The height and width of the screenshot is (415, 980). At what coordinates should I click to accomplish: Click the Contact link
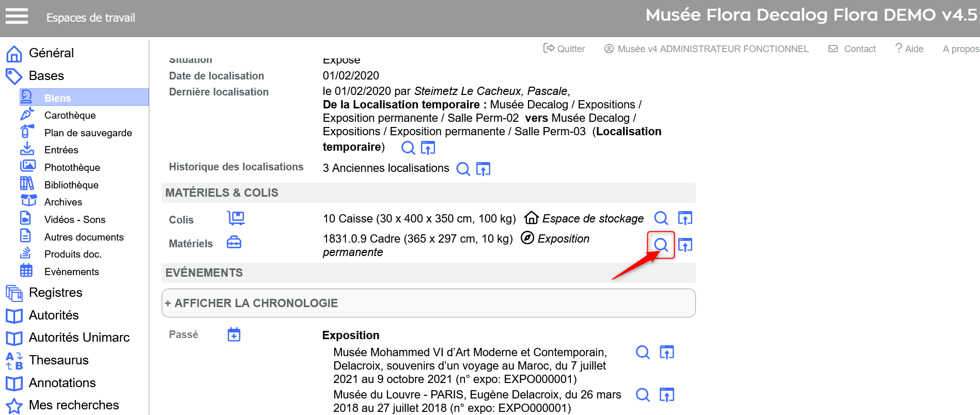[x=852, y=49]
